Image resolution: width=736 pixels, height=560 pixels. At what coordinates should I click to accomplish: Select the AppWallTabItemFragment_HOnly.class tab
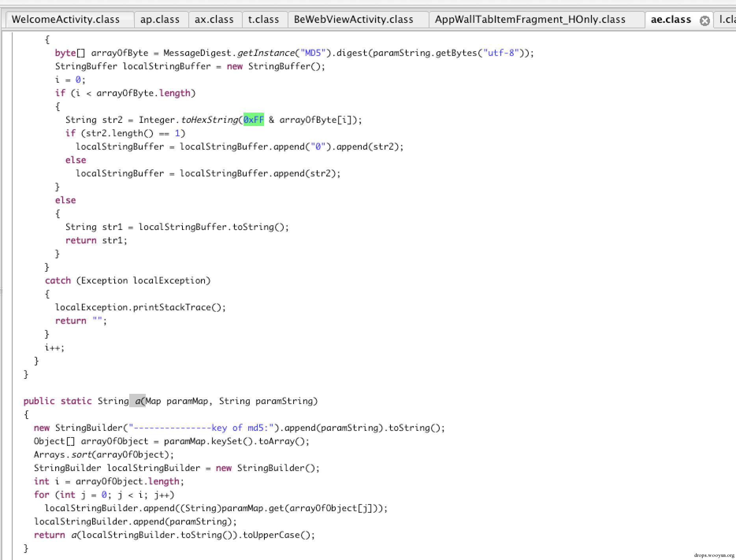[x=530, y=19]
